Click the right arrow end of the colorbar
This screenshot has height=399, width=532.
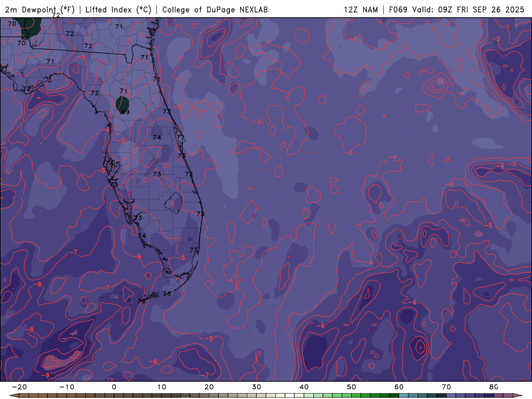(x=519, y=396)
